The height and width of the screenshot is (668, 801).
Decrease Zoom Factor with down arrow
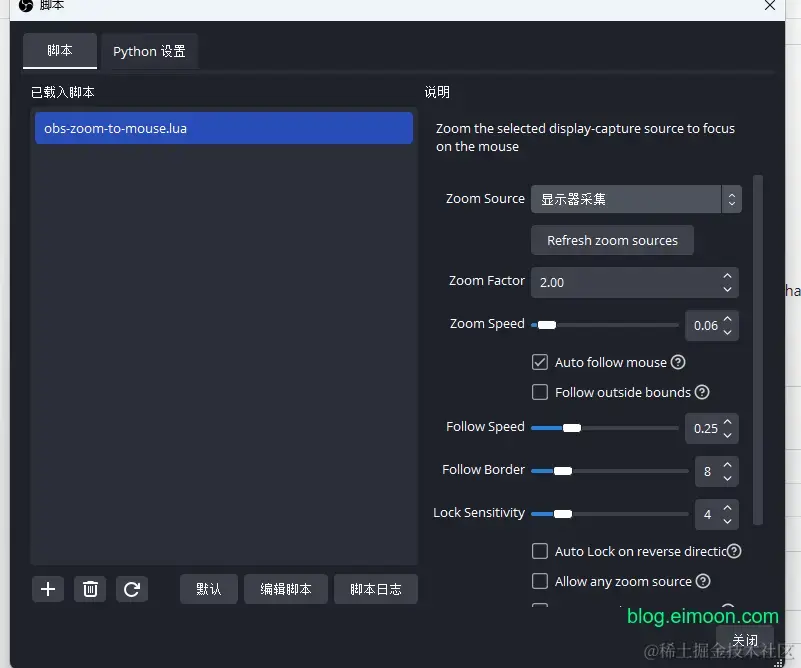727,289
